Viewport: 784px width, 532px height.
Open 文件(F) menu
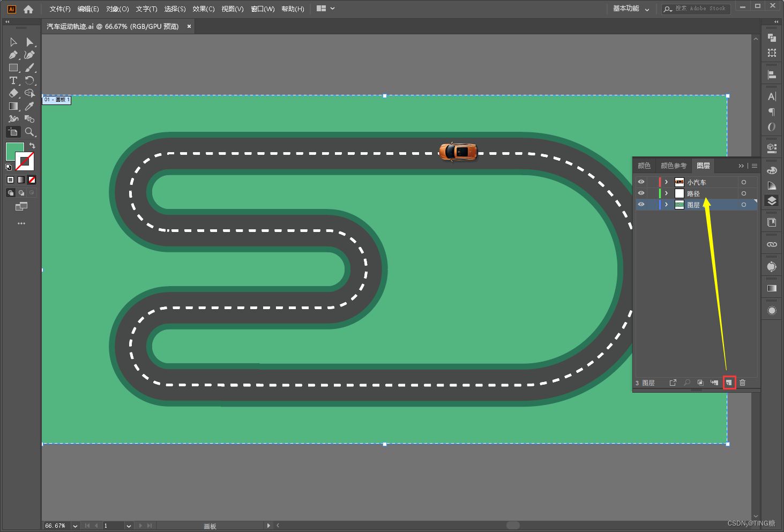[60, 9]
